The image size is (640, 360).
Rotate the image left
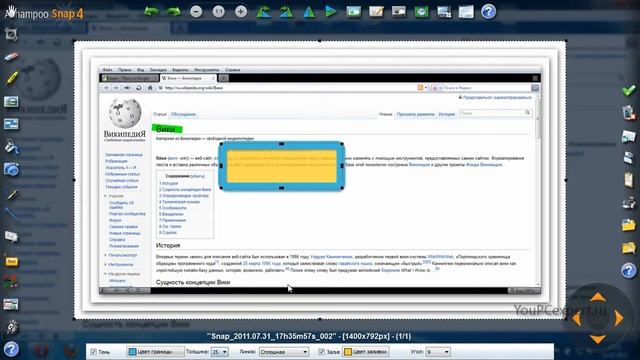[x=263, y=11]
